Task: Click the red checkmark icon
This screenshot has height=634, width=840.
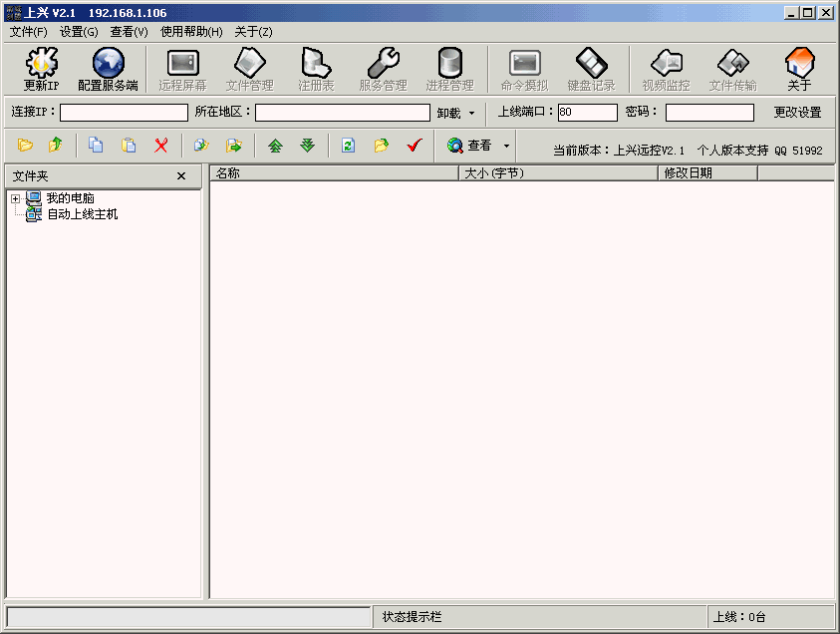Action: [x=415, y=146]
